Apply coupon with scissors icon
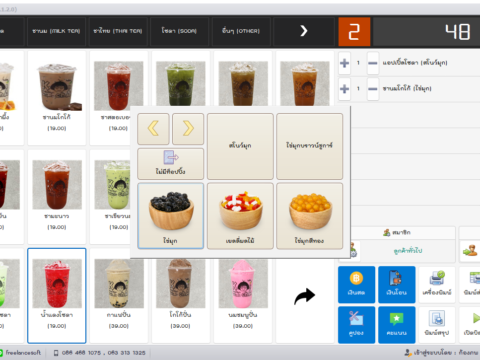 [356, 318]
